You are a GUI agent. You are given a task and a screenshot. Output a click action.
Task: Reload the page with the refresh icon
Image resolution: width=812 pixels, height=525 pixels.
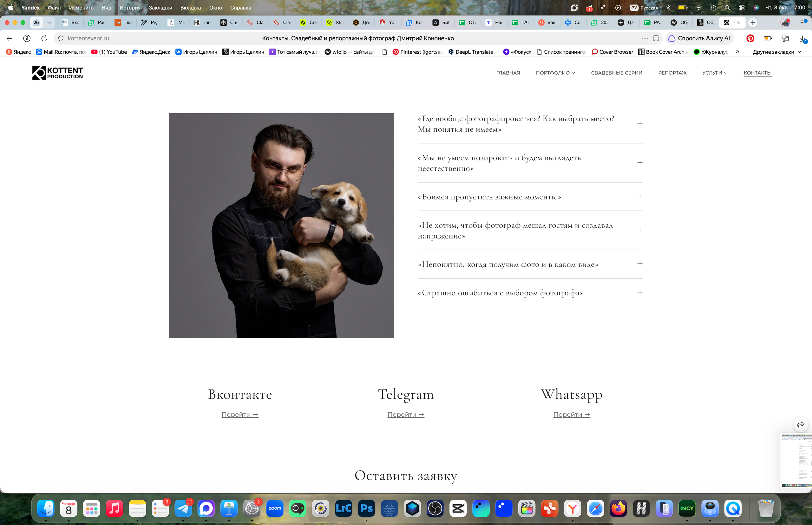click(x=44, y=38)
